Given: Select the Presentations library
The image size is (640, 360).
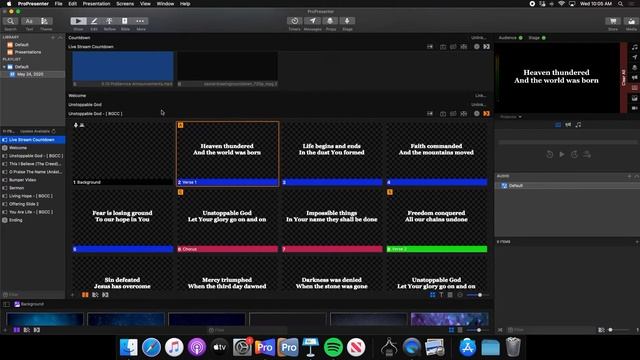Looking at the screenshot, I should [x=28, y=52].
